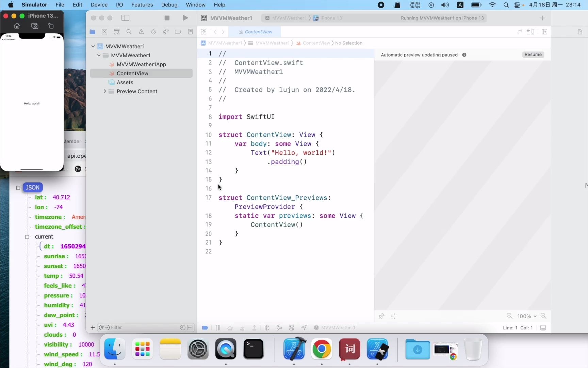
Task: Run the MVVMWeather1 project
Action: [x=185, y=18]
